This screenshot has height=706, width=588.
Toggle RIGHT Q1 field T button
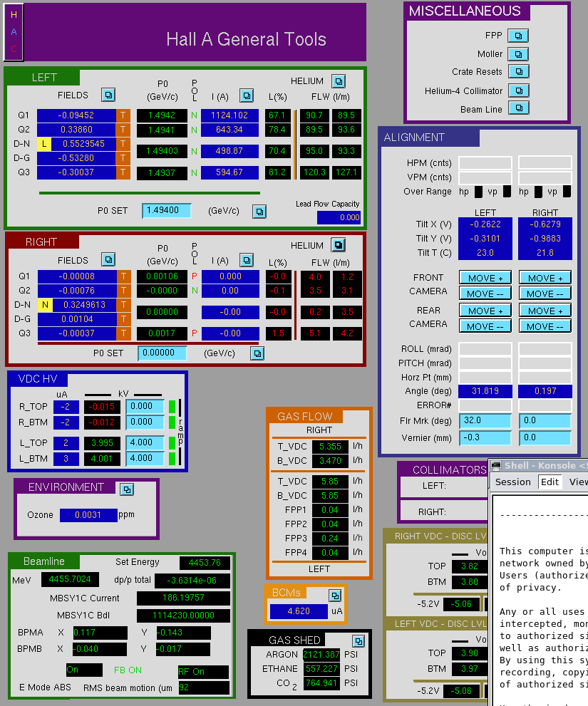[124, 276]
